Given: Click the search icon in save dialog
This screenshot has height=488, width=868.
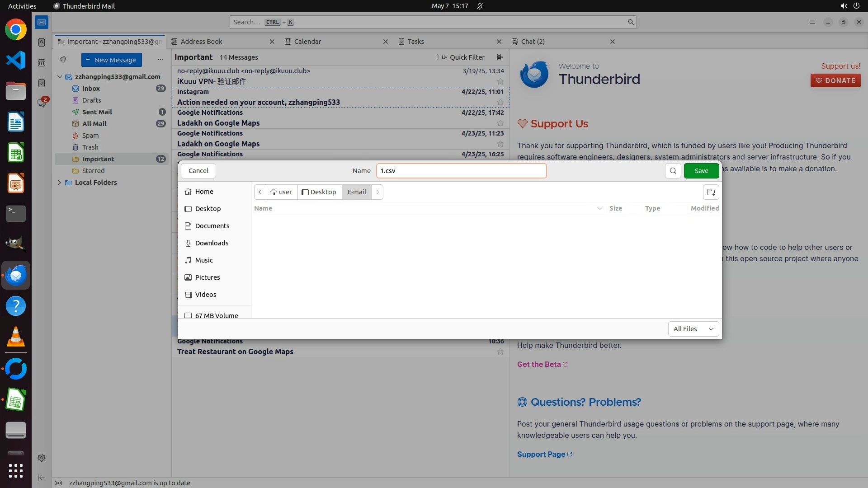Looking at the screenshot, I should click(x=673, y=171).
